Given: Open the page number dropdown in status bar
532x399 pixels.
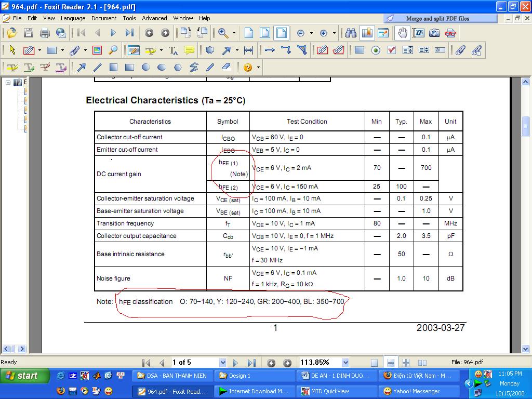Looking at the screenshot, I should point(223,363).
